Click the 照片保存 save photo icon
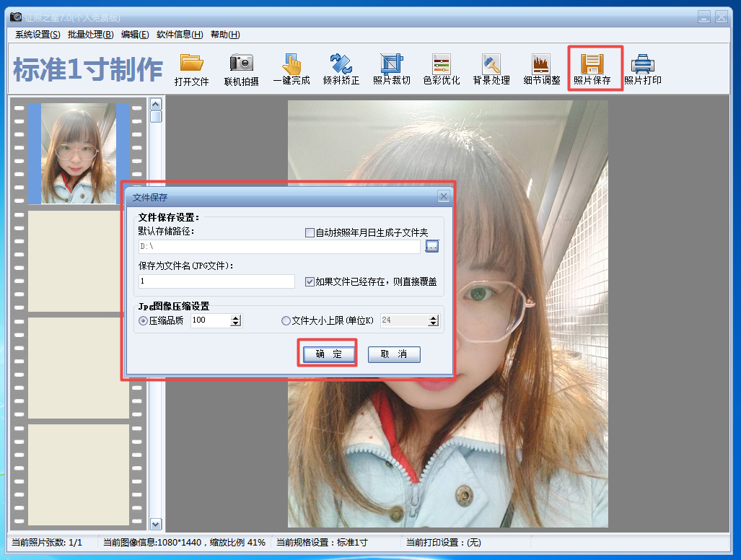The image size is (741, 560). point(592,69)
